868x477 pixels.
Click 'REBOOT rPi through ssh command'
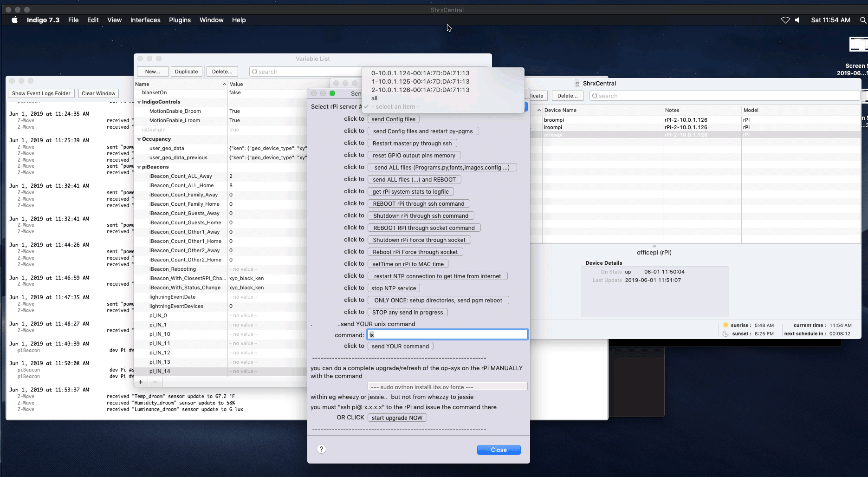tap(419, 204)
